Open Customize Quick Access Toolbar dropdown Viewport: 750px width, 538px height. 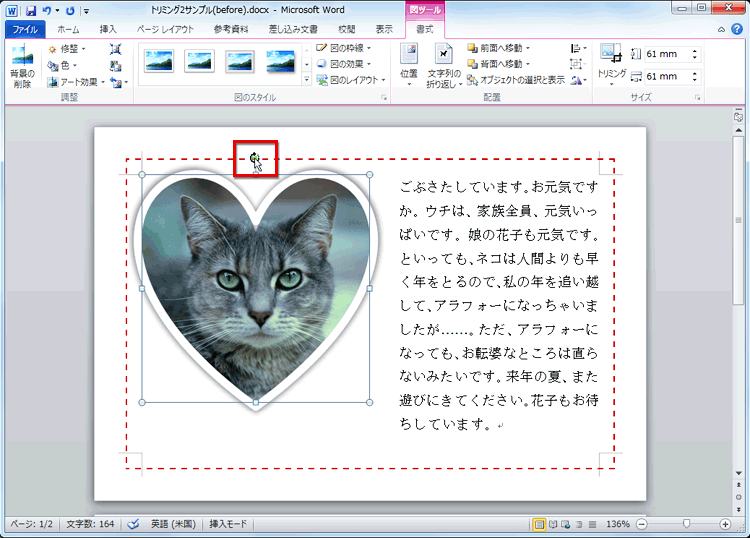[x=86, y=11]
